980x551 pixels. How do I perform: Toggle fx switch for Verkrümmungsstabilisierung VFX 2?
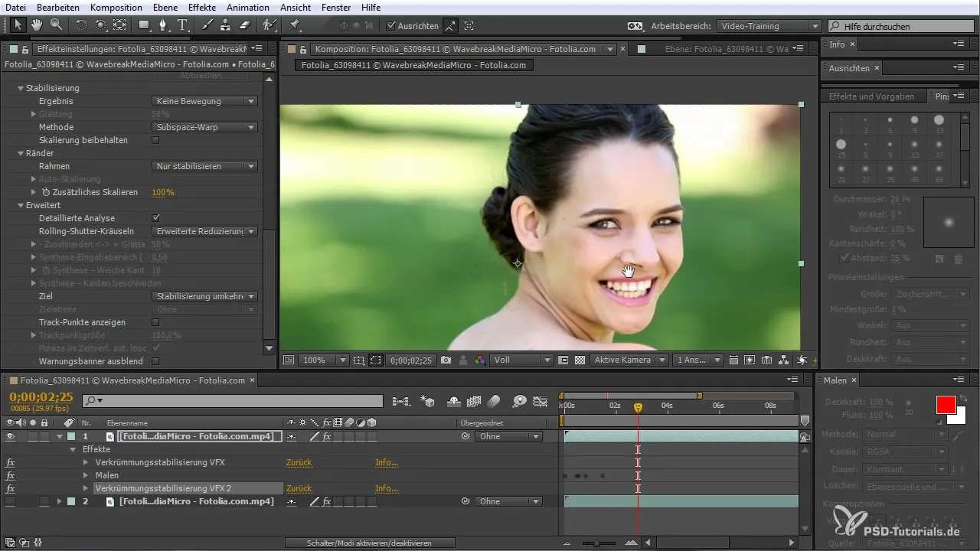(11, 488)
